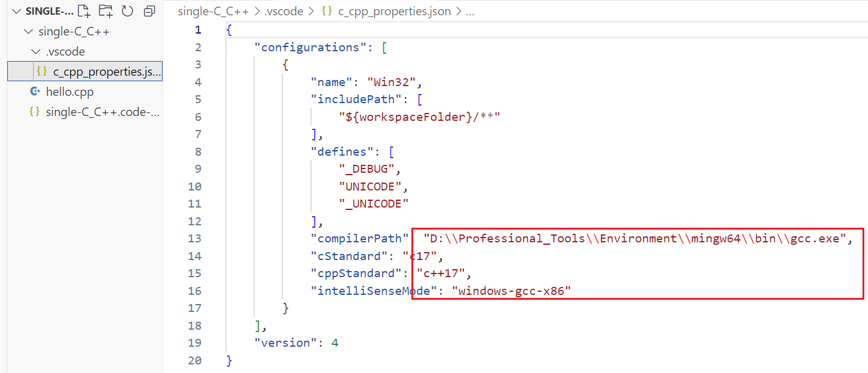Open hello.cpp from the file tree
Viewport: 868px width, 373px height.
click(70, 92)
